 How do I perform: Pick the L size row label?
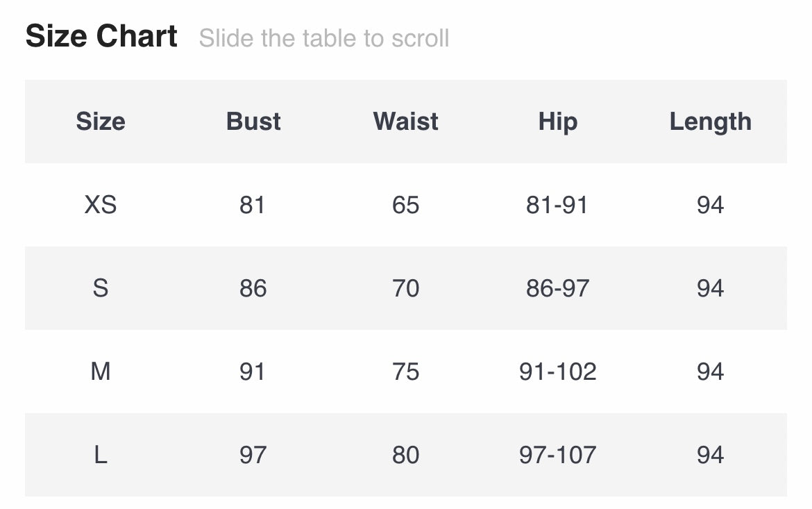coord(101,455)
